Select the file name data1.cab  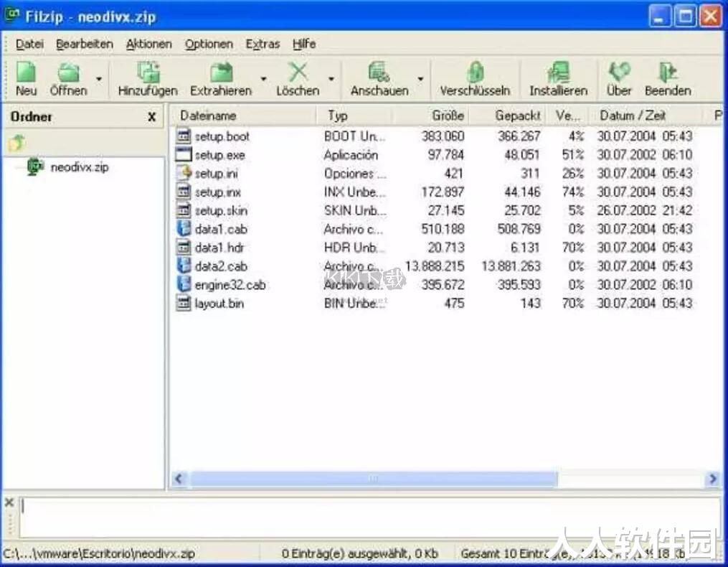[x=221, y=229]
